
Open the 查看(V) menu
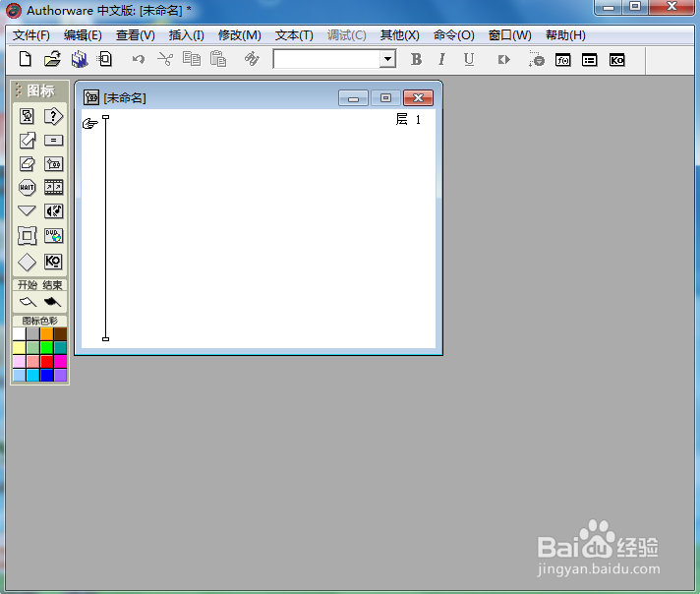click(136, 35)
